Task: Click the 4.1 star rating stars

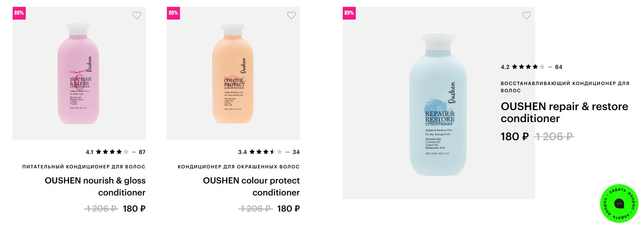Action: 112,152
